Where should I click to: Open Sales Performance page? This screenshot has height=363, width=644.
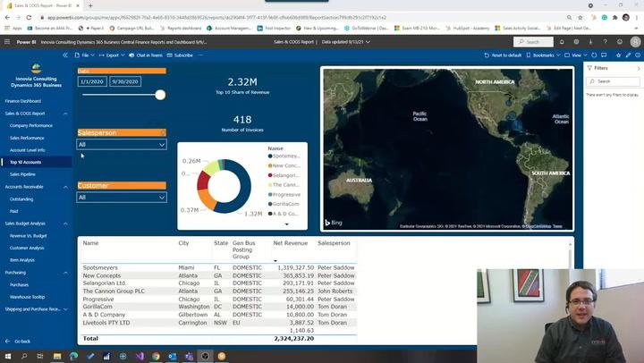pos(27,138)
